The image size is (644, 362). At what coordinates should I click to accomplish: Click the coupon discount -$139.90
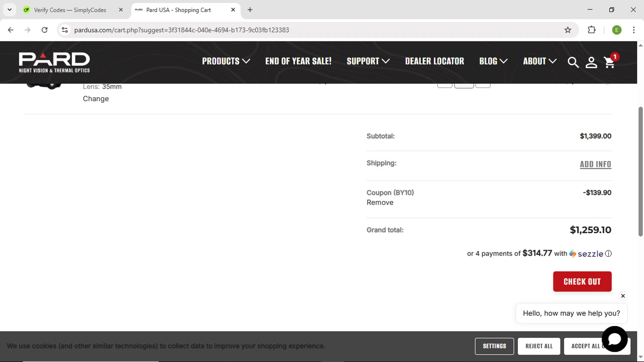point(597,193)
